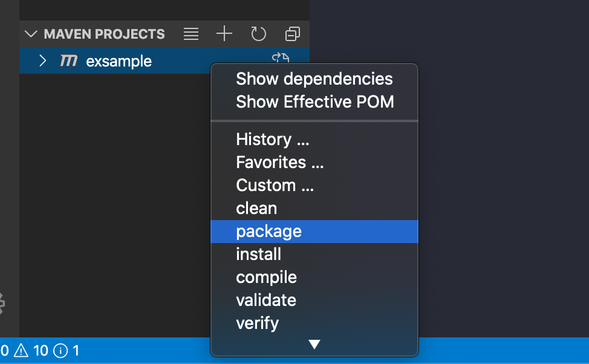Collapse the MAVEN PROJECTS section chevron
Screen dimensions: 589x364
[x=30, y=34]
